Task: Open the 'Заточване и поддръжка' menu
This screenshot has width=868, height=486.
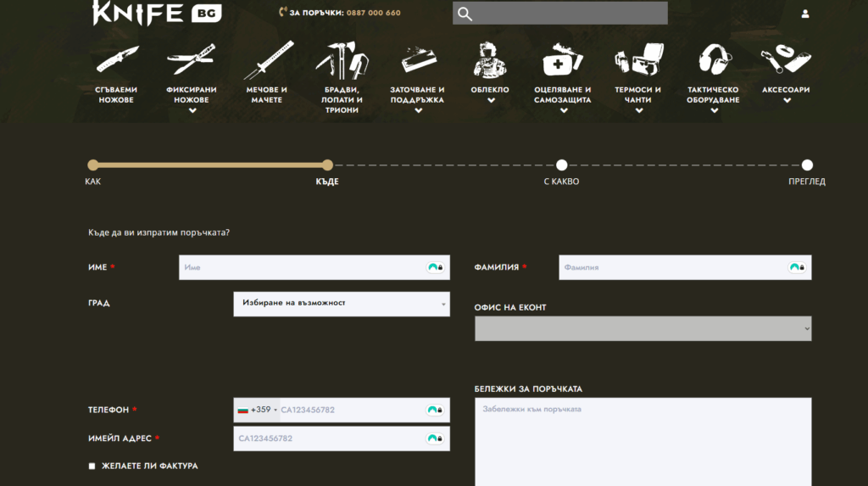Action: (417, 95)
